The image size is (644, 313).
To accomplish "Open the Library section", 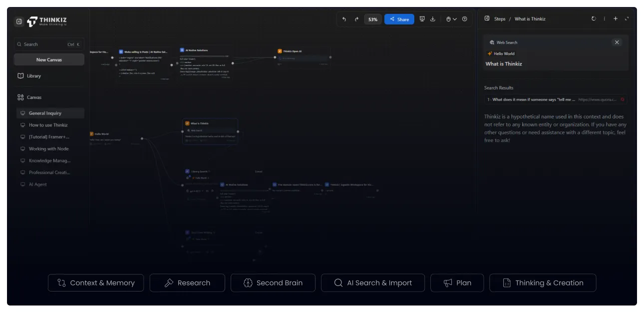I will click(x=34, y=76).
